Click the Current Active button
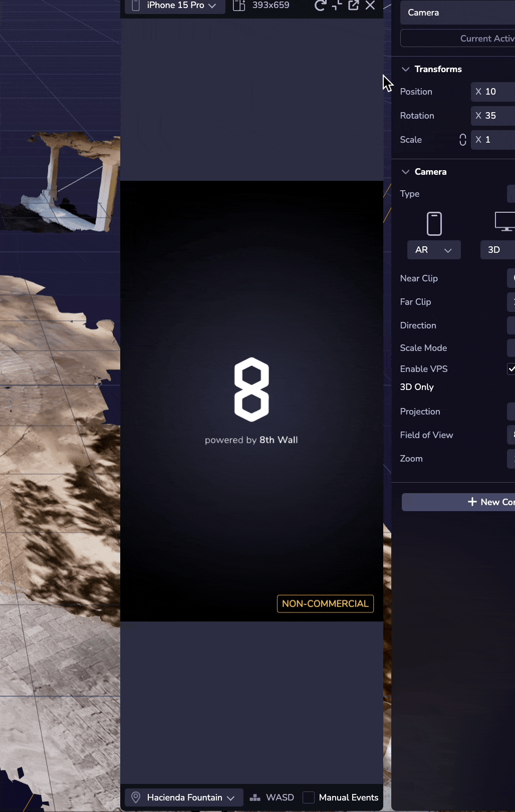The height and width of the screenshot is (812, 515). pyautogui.click(x=457, y=39)
